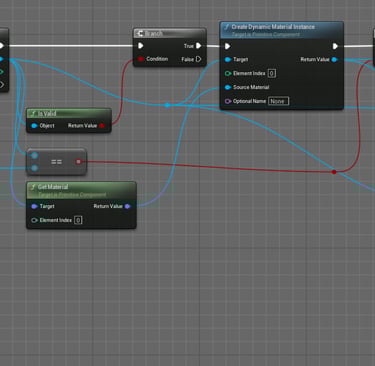375x366 pixels.
Task: Click the function icon in the Is Valid header
Action: [33, 114]
